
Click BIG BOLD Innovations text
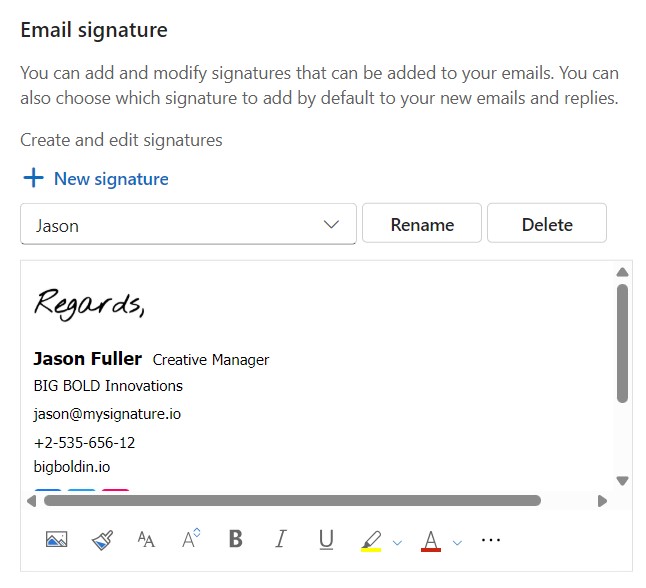108,386
